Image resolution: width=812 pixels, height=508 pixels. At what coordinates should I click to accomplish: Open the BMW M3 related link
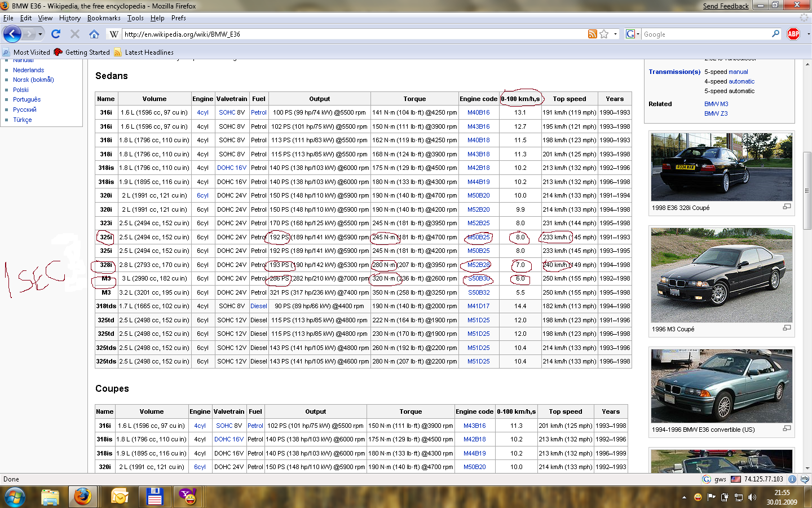pyautogui.click(x=716, y=104)
